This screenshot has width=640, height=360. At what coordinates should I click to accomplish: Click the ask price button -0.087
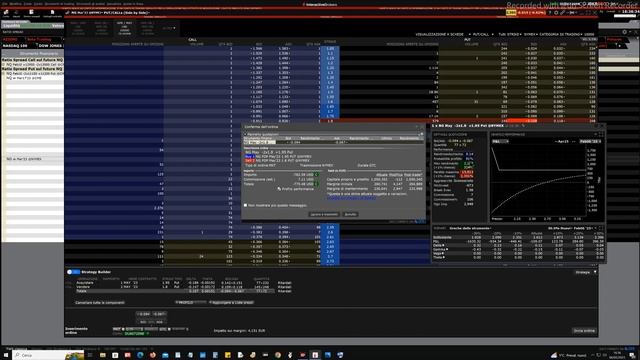click(x=159, y=314)
